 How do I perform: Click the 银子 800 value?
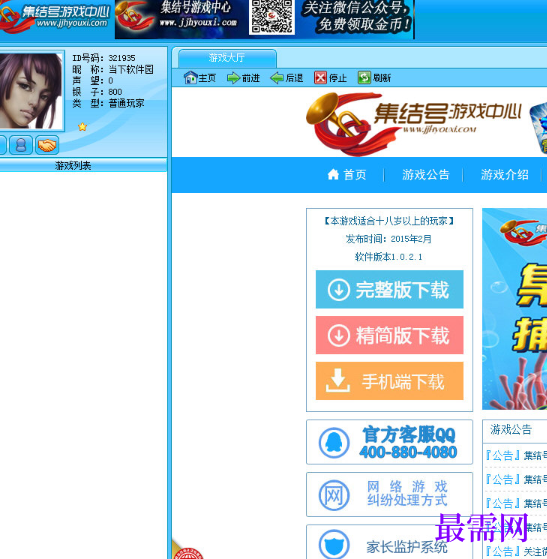[x=115, y=92]
